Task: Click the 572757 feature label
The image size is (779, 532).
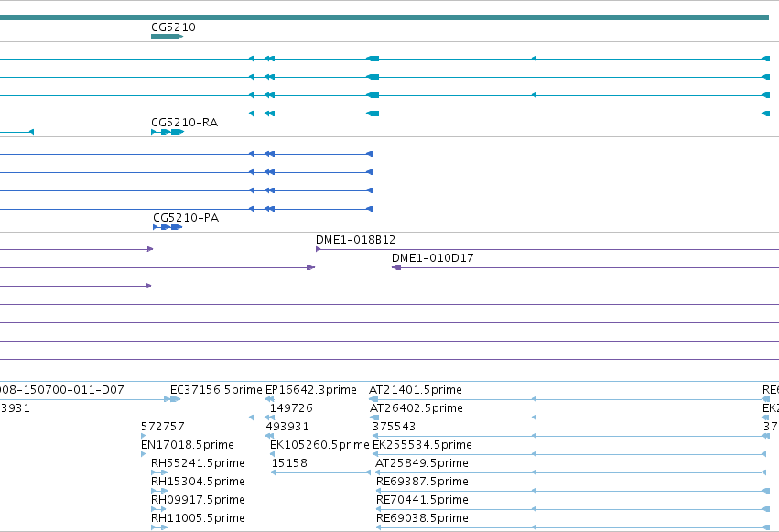Action: 162,427
